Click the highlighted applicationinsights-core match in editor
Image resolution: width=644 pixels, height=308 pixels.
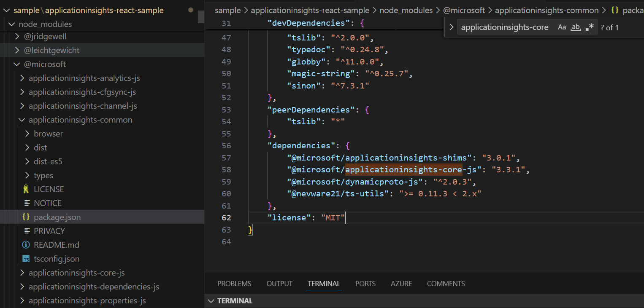pos(404,170)
